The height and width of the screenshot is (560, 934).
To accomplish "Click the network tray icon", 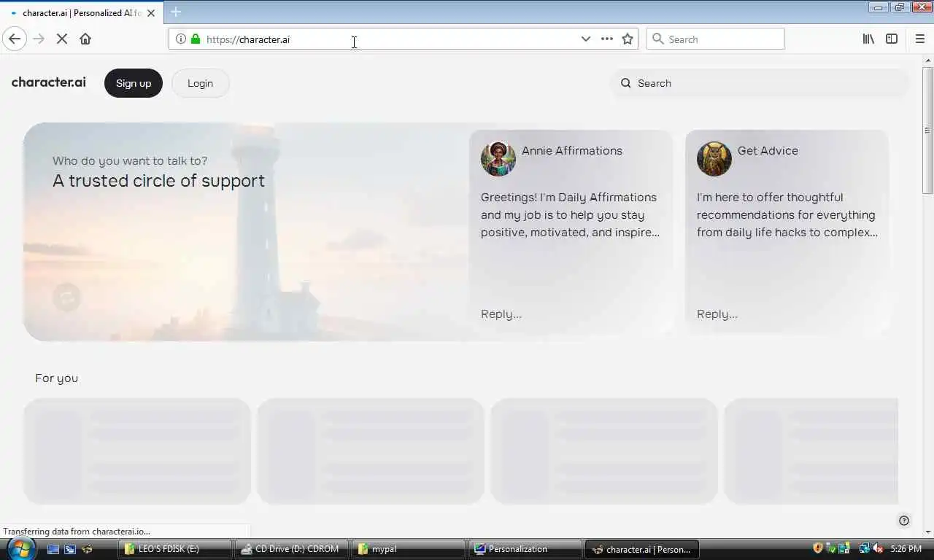I will coord(865,548).
